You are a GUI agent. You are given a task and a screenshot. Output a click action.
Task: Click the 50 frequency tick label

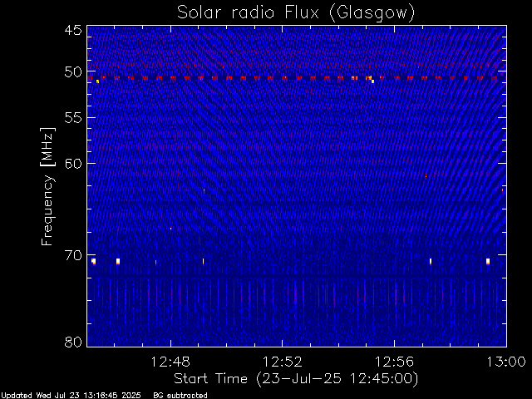pos(73,72)
